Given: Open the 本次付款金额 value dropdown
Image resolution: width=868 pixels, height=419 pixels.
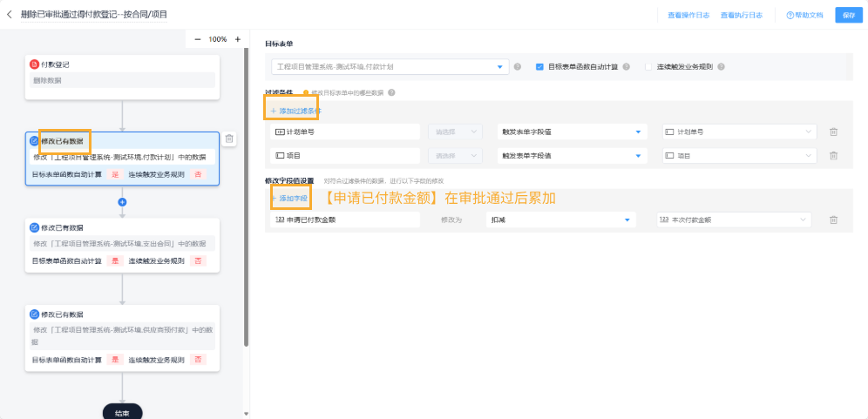Looking at the screenshot, I should point(734,220).
